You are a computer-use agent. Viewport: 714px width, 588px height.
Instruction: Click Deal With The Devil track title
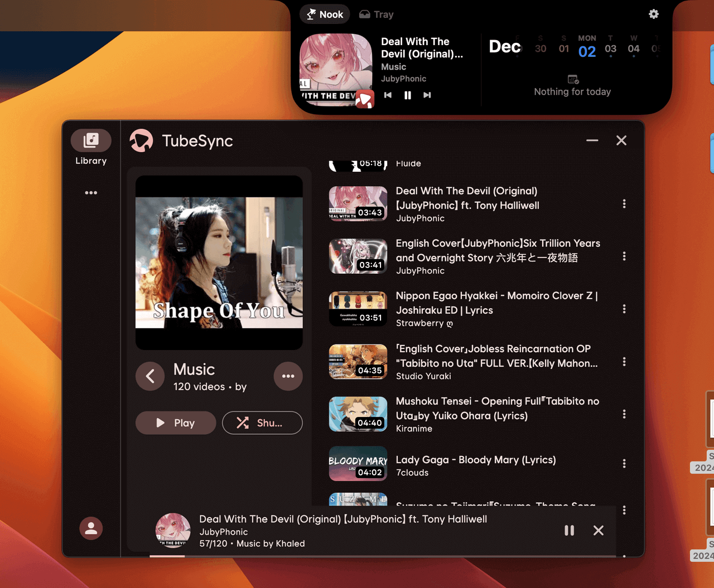click(467, 198)
